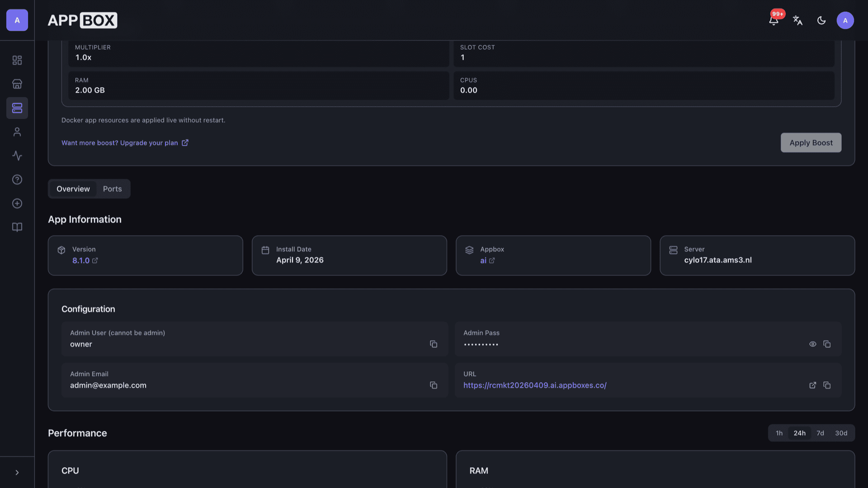Open the account avatar menu at top right
The image size is (868, 488).
pyautogui.click(x=845, y=20)
